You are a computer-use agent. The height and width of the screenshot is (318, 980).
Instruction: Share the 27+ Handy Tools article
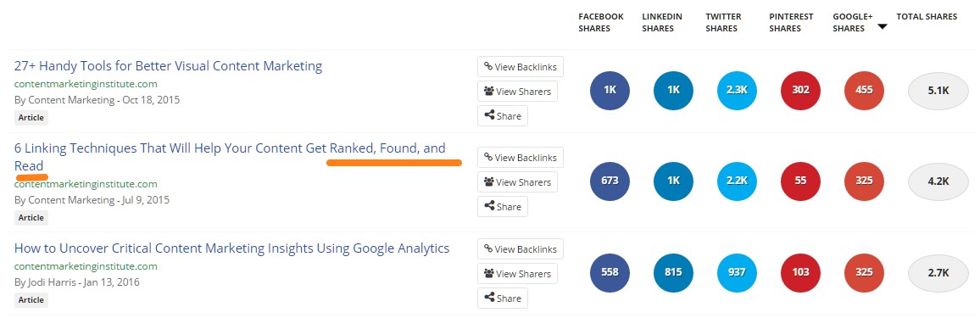tap(503, 115)
